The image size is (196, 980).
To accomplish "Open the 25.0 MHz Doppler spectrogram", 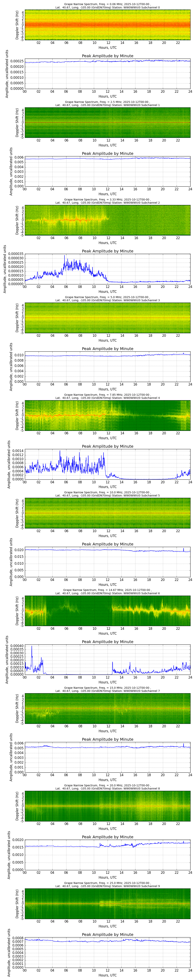I will [x=107, y=904].
